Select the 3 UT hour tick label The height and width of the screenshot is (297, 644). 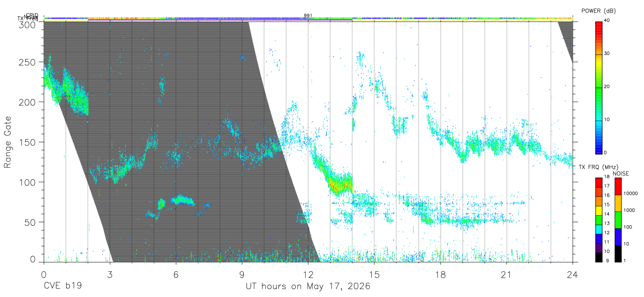pyautogui.click(x=110, y=274)
